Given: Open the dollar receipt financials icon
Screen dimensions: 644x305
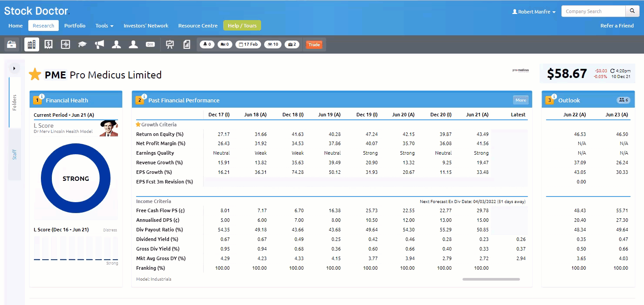Looking at the screenshot, I should (x=48, y=44).
